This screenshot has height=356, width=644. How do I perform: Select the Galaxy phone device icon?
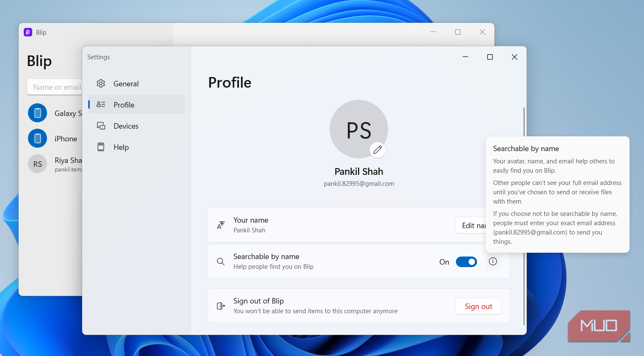point(37,113)
